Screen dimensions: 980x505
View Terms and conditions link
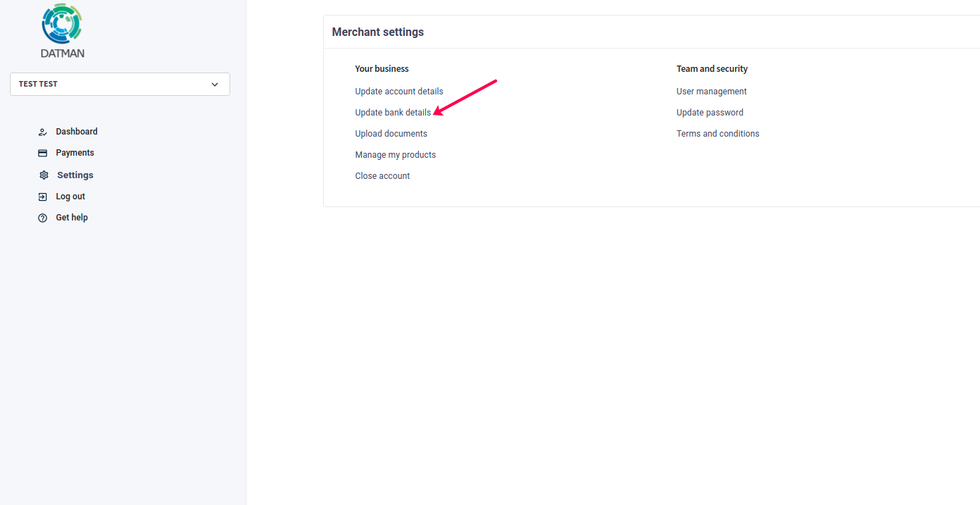[717, 134]
